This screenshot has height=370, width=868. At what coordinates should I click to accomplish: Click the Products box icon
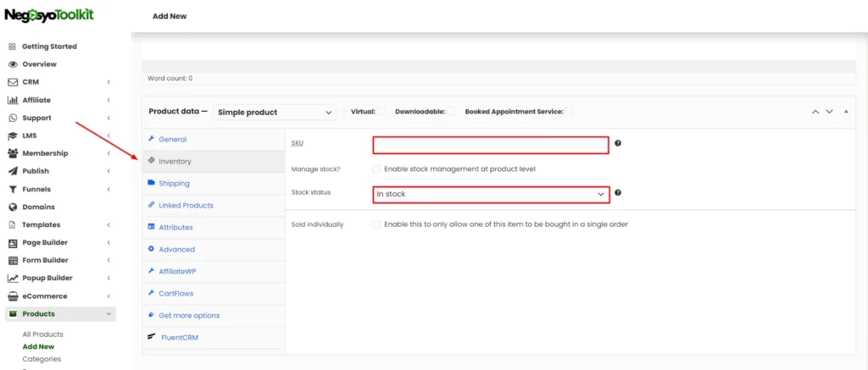[12, 313]
